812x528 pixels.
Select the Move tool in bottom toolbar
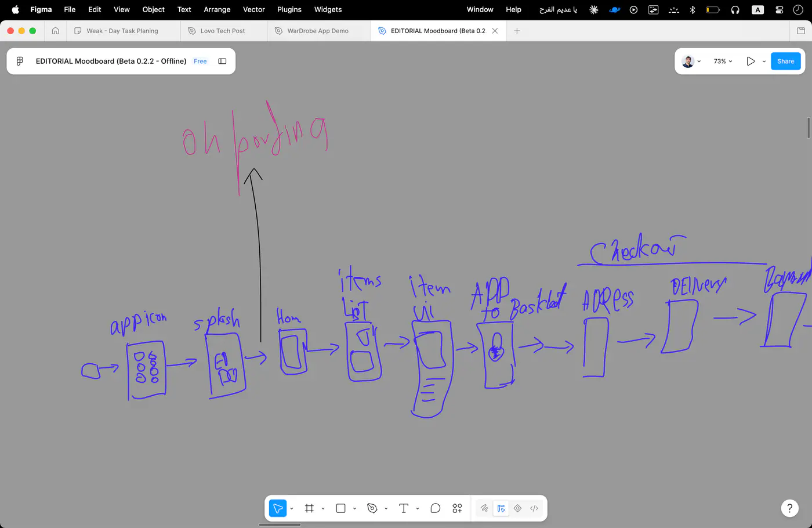click(278, 508)
